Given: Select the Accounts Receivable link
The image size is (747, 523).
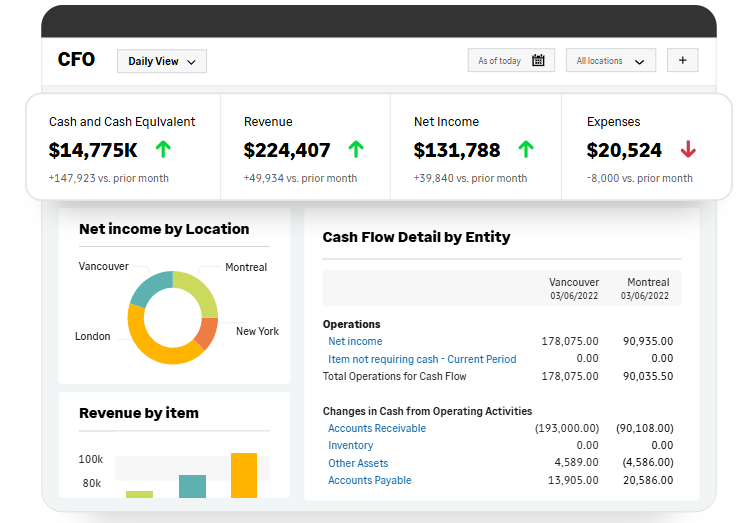Looking at the screenshot, I should click(x=377, y=428).
